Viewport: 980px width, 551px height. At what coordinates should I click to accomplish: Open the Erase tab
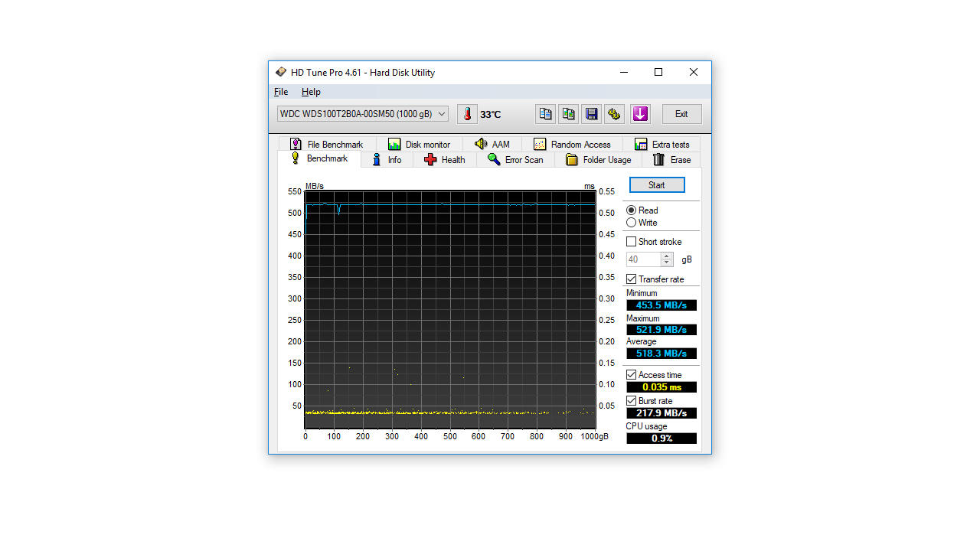(x=671, y=160)
